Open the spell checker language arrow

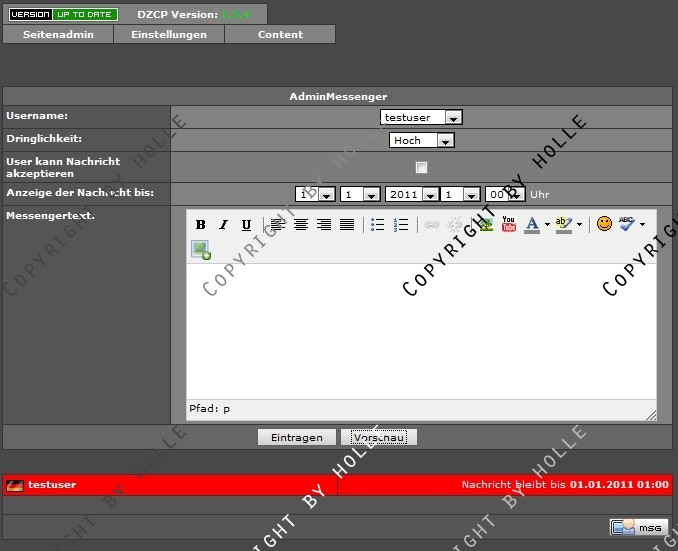pos(642,224)
